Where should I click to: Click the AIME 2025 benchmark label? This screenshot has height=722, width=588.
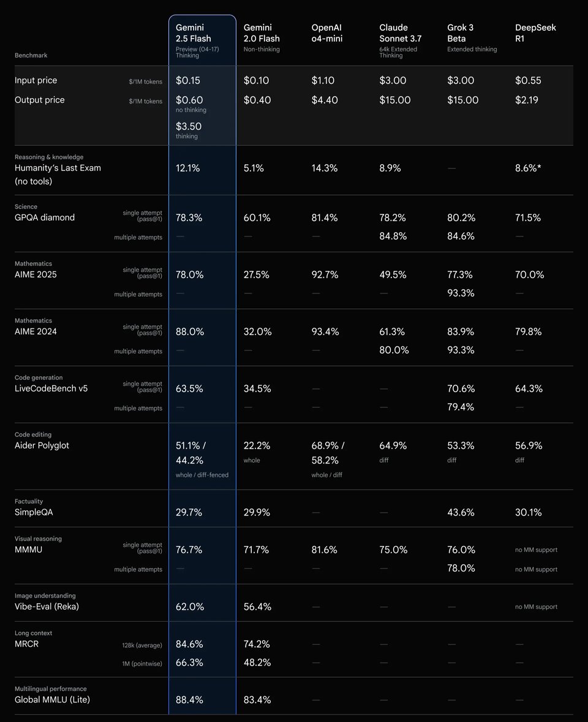(x=36, y=275)
